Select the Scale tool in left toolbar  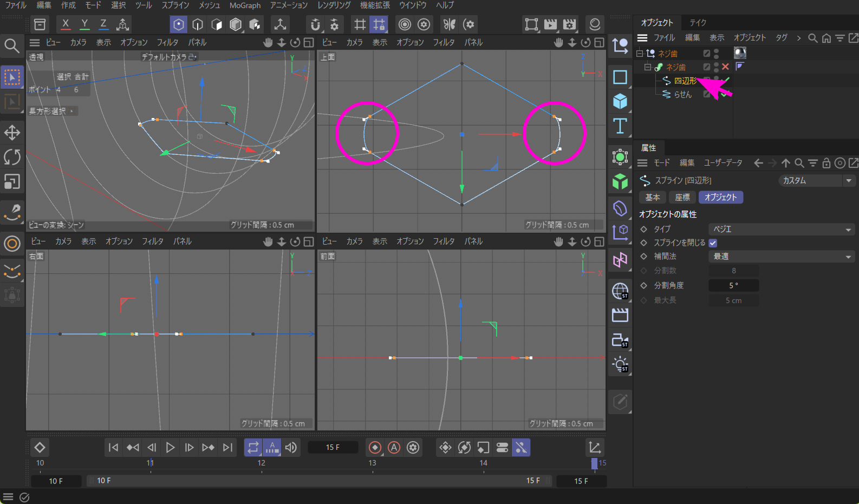click(x=12, y=182)
